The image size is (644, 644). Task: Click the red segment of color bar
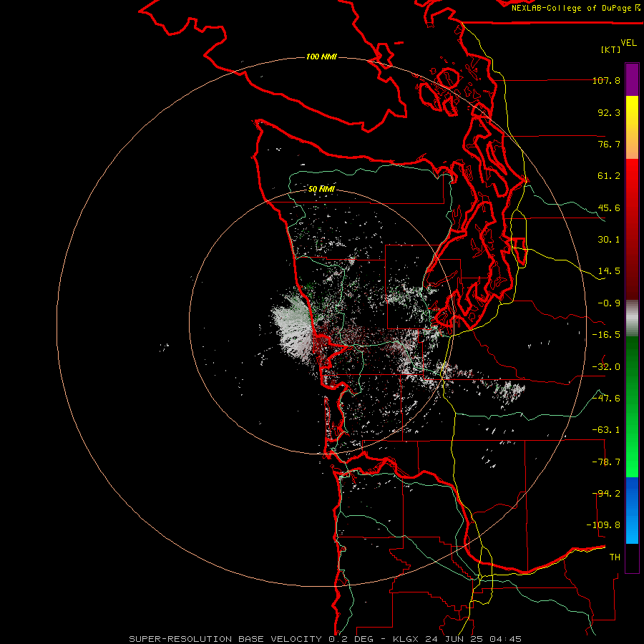pyautogui.click(x=632, y=229)
